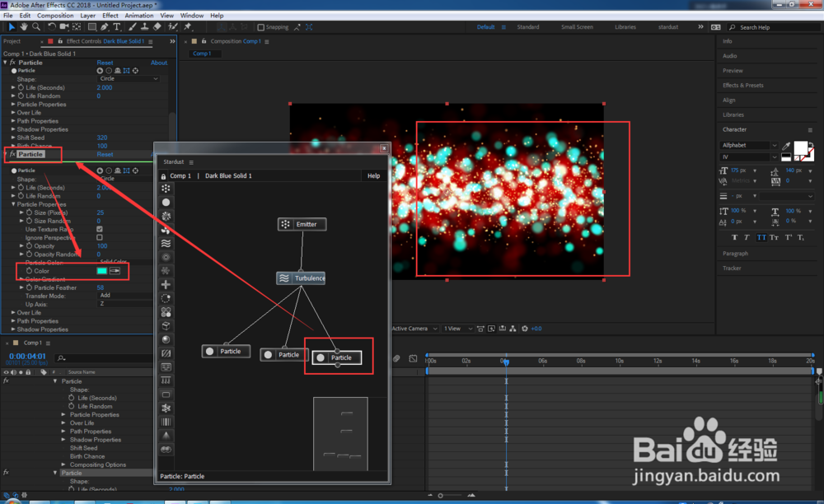Click the cube Model icon in Stardust sidebar

pyautogui.click(x=166, y=325)
